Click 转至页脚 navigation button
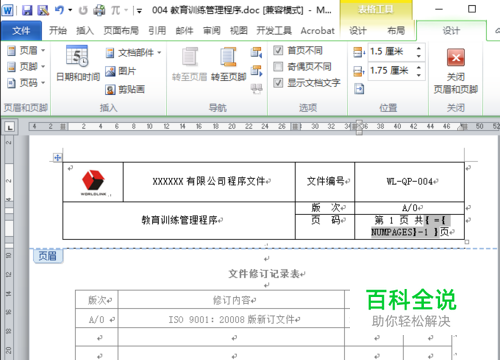 228,64
